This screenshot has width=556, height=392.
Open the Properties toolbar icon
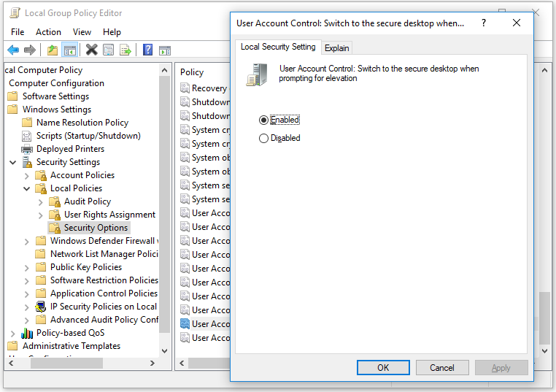pos(109,50)
